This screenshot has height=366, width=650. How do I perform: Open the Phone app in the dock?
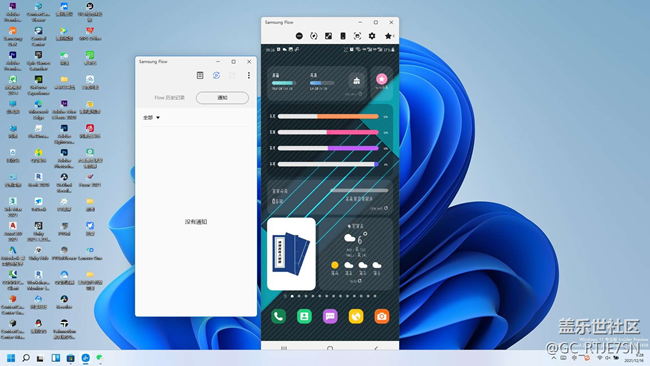coord(279,316)
